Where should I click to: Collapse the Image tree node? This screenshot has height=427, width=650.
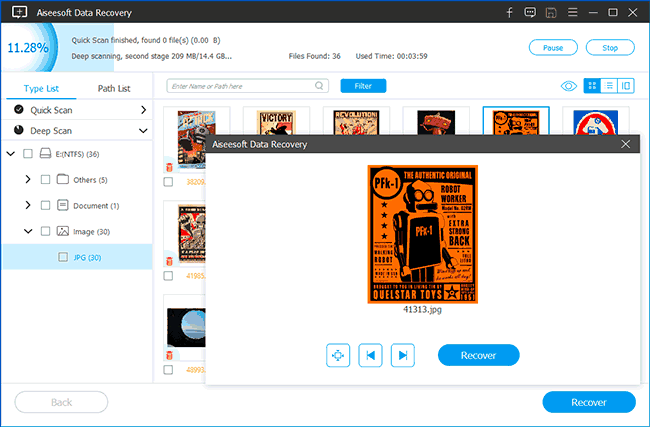coord(28,231)
